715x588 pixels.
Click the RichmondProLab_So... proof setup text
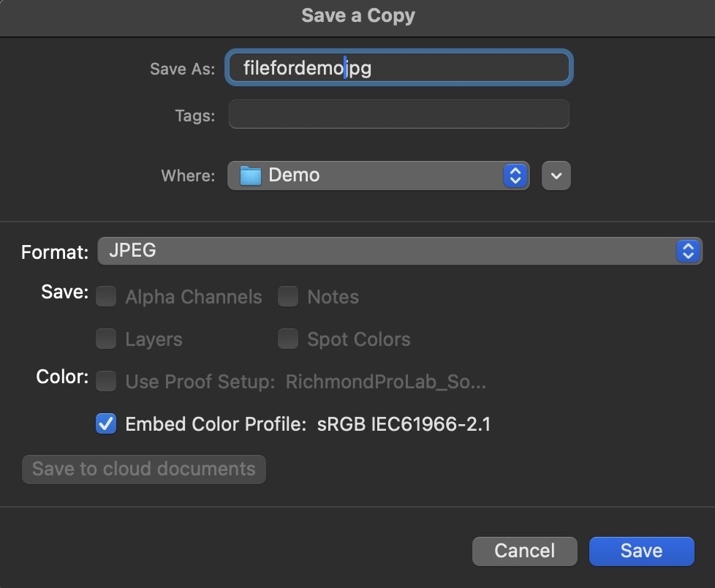[x=386, y=382]
